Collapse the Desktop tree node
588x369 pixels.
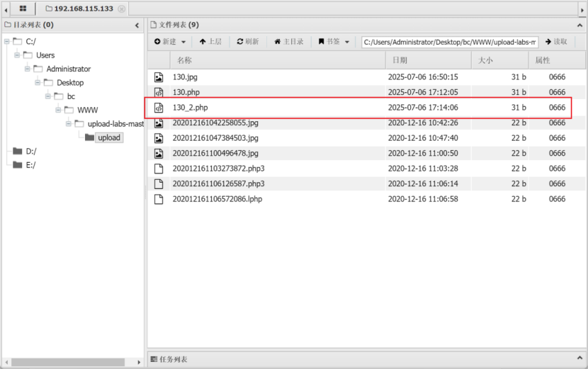pyautogui.click(x=38, y=82)
